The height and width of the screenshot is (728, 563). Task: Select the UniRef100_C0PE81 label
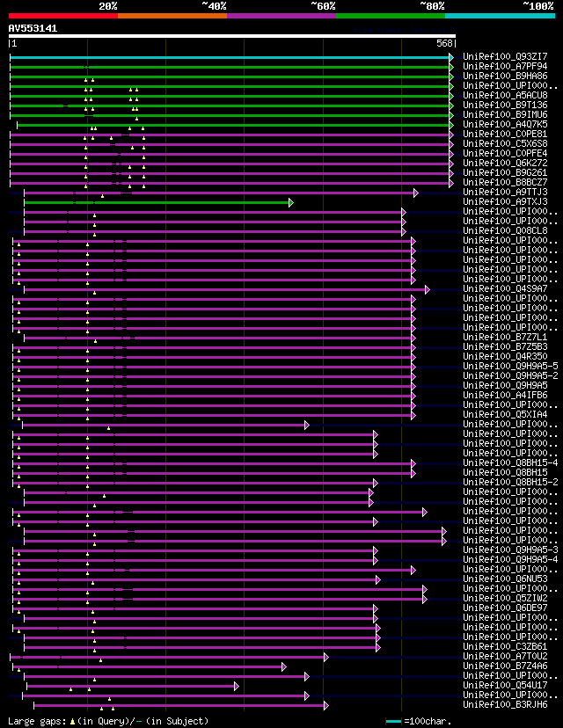505,134
